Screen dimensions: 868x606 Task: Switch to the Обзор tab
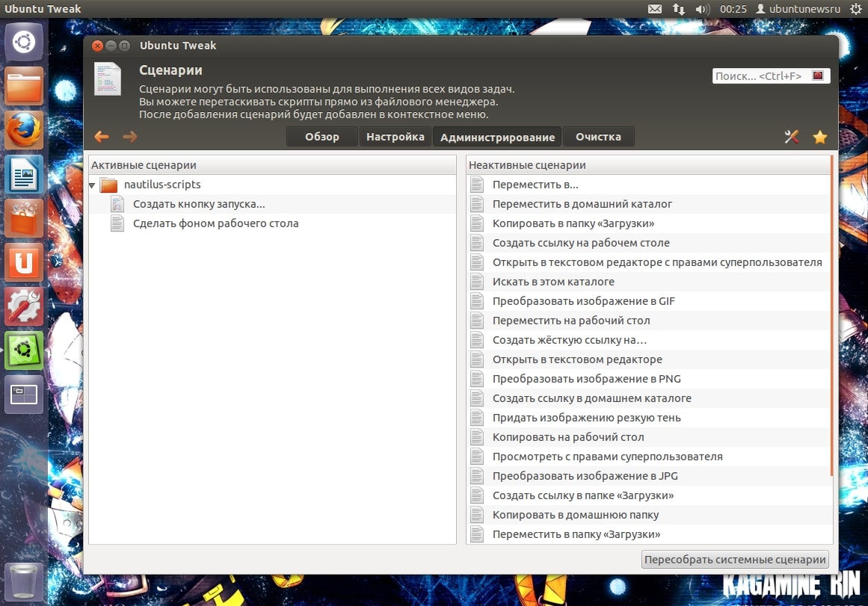click(x=322, y=137)
